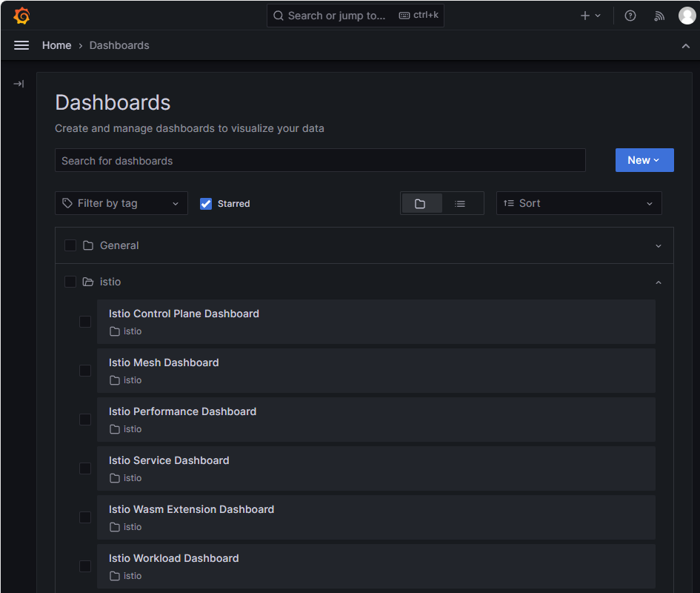The image size is (700, 593).
Task: Focus the Search for dashboards field
Action: click(x=320, y=160)
